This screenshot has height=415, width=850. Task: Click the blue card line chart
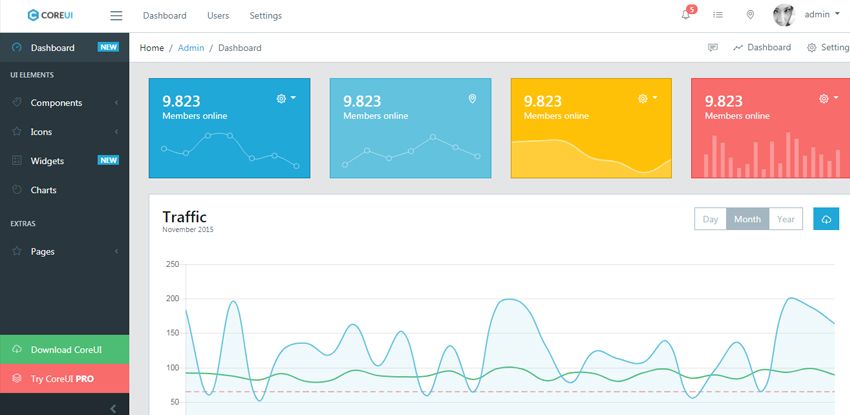pos(230,150)
